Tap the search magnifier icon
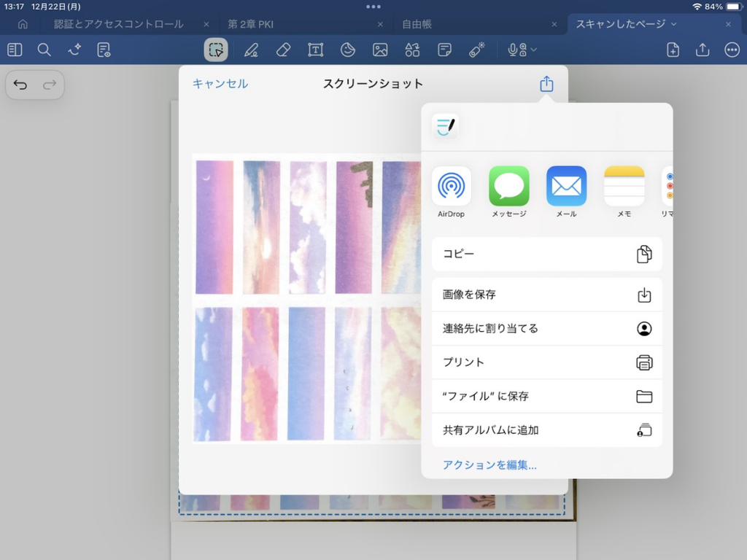This screenshot has height=560, width=747. [44, 50]
